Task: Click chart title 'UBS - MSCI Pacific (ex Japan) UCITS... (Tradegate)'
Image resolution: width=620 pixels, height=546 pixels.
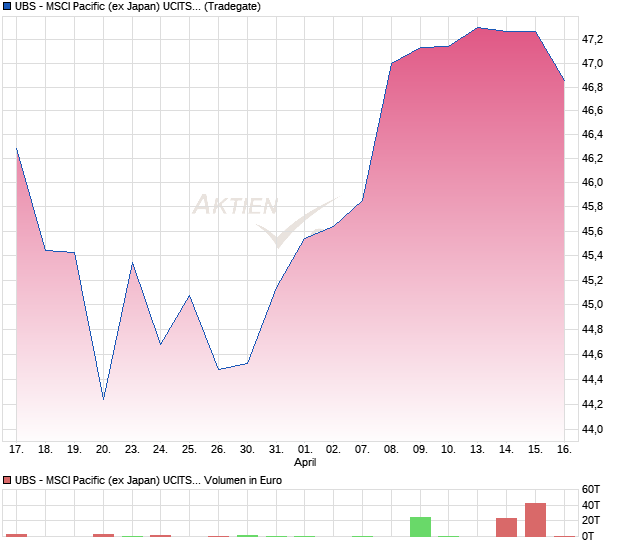Action: click(x=138, y=6)
